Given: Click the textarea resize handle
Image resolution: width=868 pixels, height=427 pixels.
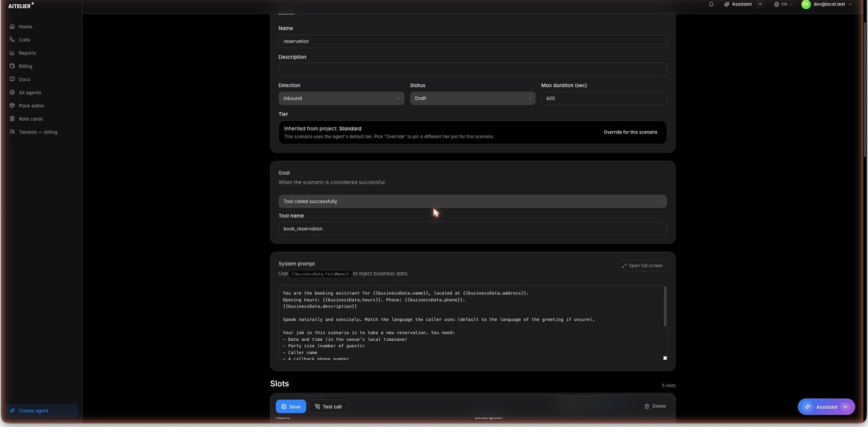Looking at the screenshot, I should click(x=665, y=358).
